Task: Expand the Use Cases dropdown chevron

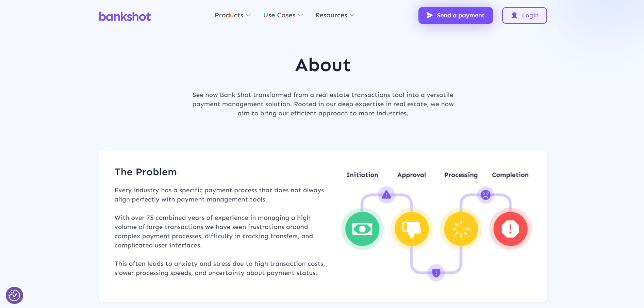Action: coord(300,15)
